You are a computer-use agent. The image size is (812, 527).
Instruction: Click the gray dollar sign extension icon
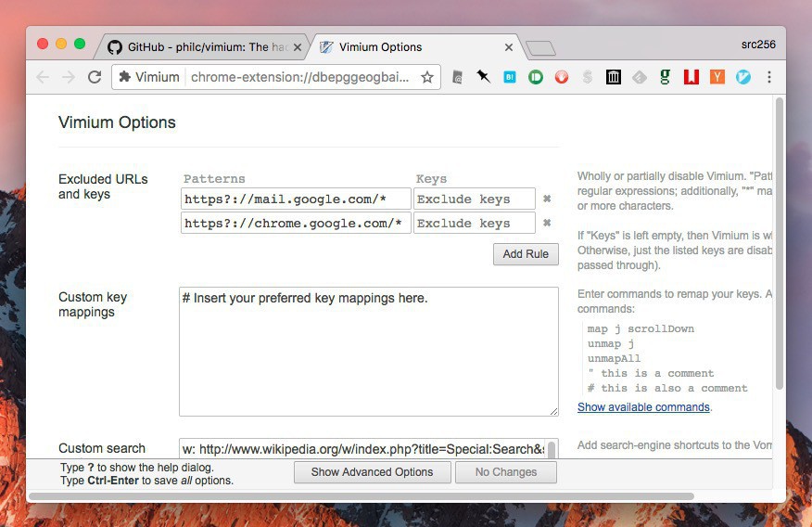click(x=588, y=77)
